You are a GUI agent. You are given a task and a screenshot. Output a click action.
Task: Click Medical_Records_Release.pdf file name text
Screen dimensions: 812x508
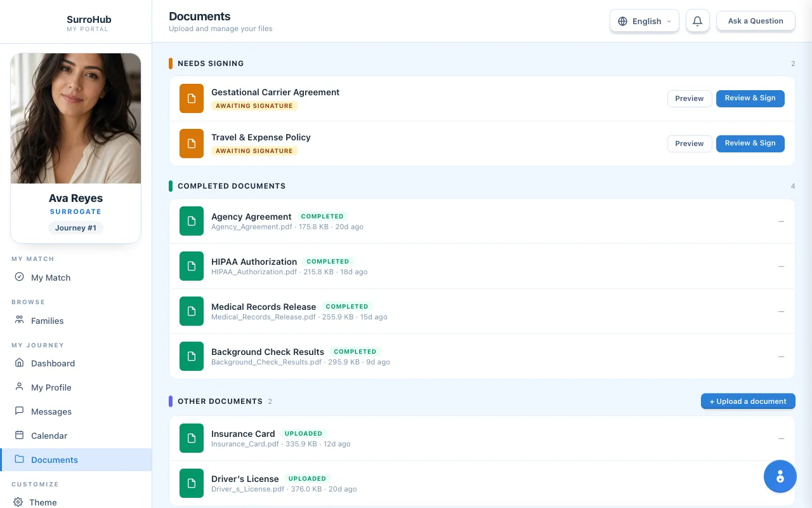point(263,317)
